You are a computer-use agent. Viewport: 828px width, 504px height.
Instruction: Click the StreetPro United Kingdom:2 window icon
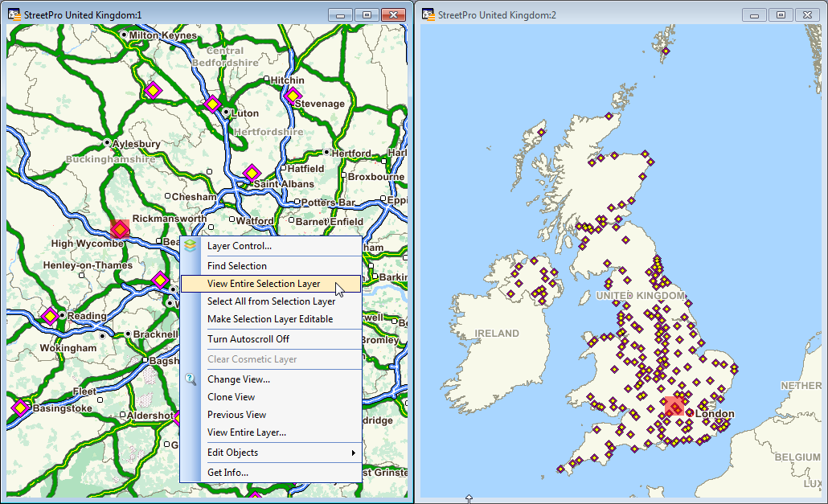pyautogui.click(x=428, y=14)
